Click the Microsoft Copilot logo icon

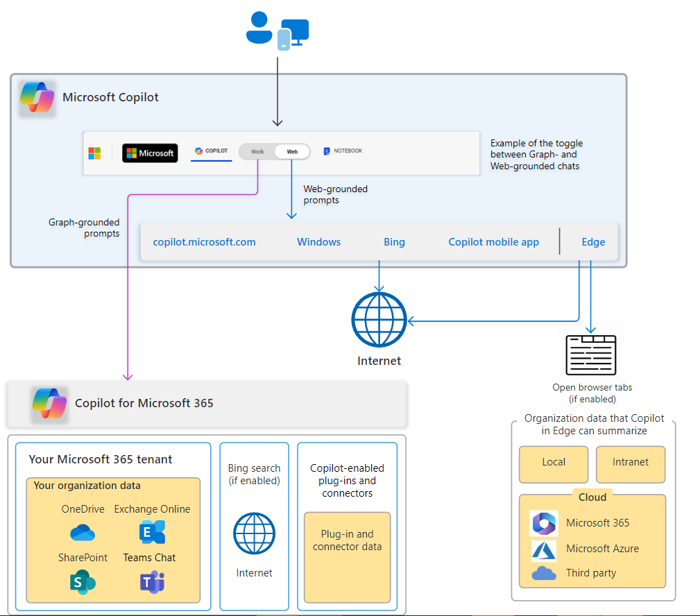37,98
